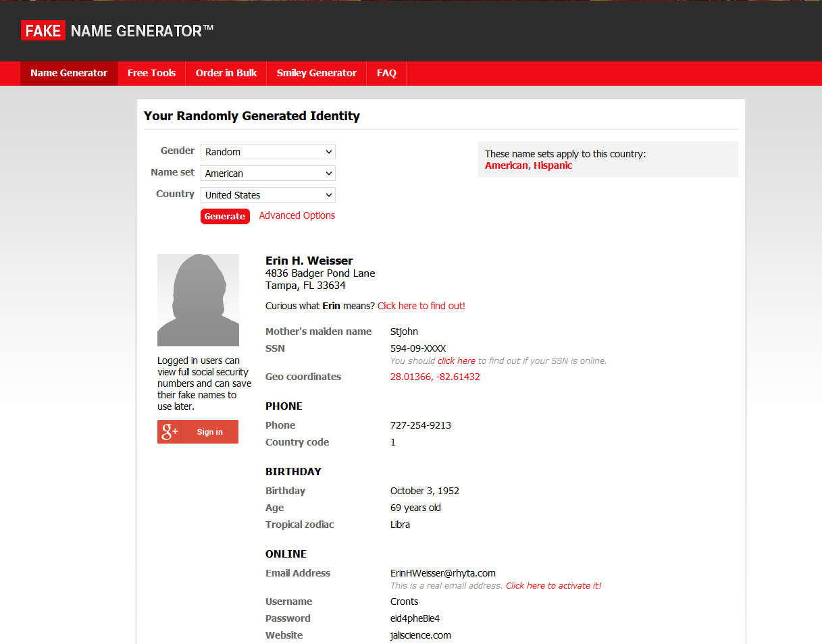This screenshot has width=822, height=644.
Task: Open the Smiley Generator page
Action: click(x=317, y=73)
